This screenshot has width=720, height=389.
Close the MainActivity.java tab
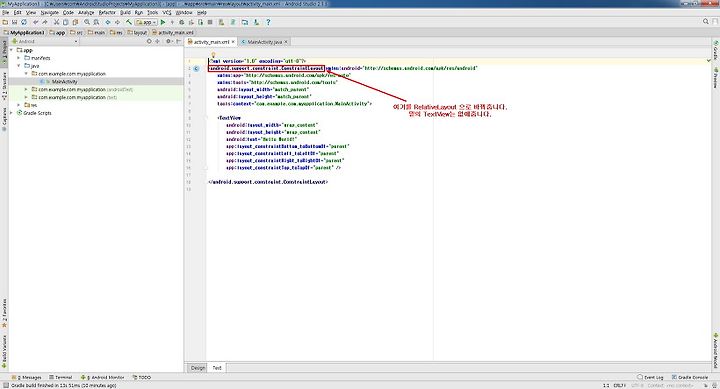tap(286, 42)
